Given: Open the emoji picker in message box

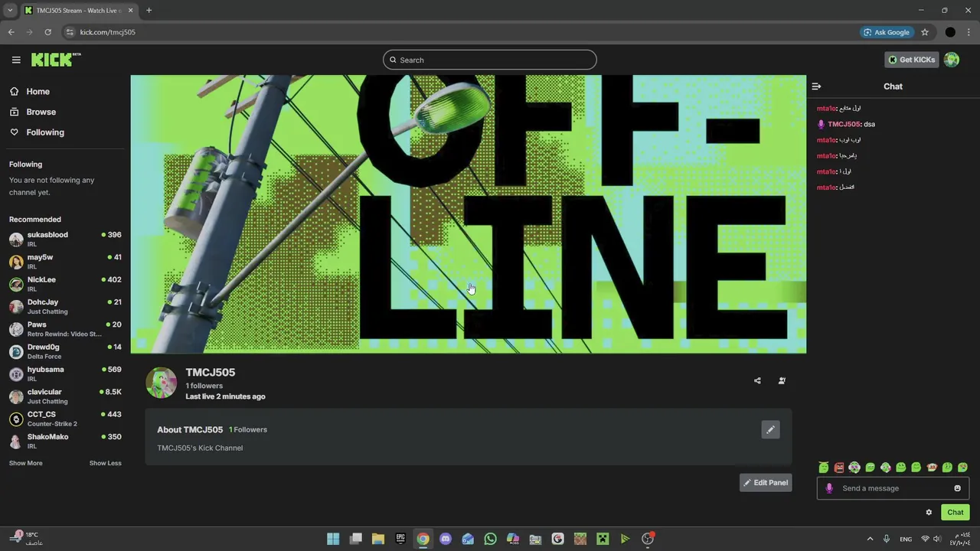Looking at the screenshot, I should 957,488.
